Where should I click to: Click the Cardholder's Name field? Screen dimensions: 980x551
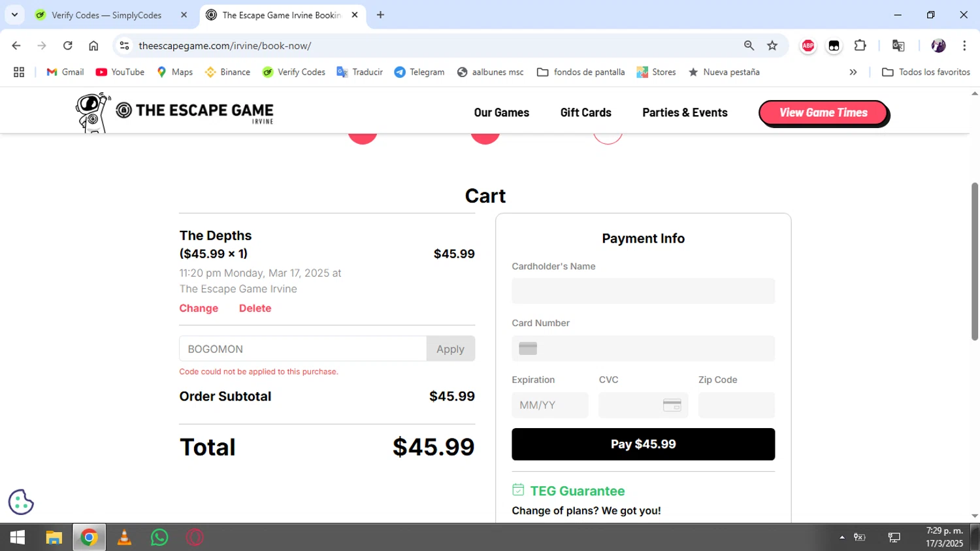point(643,291)
